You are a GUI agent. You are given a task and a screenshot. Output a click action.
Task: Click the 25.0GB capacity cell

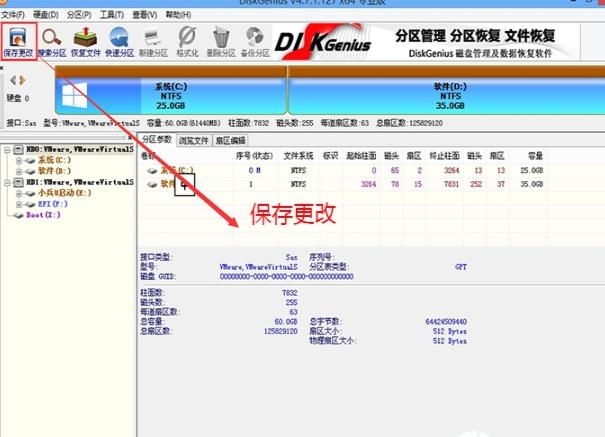coord(531,170)
